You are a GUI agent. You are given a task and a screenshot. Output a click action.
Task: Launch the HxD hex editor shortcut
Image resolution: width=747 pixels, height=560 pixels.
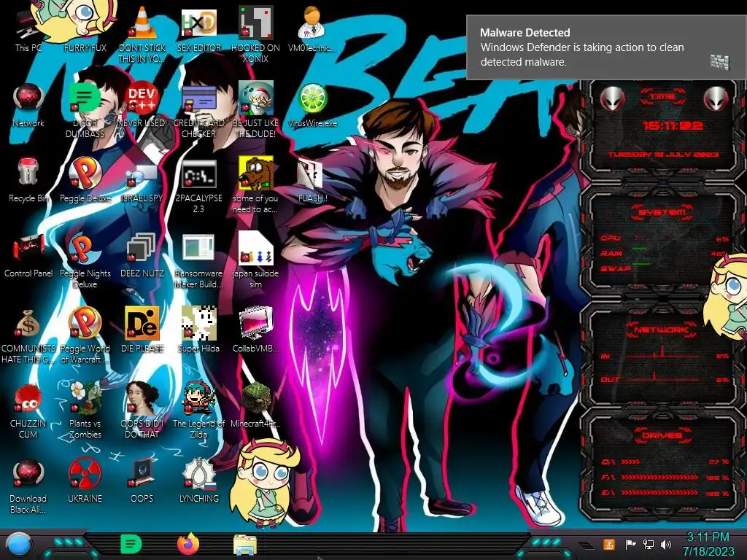point(198,31)
